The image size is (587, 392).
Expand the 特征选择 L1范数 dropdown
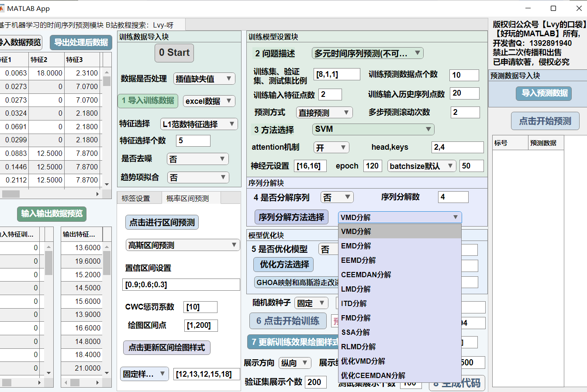(199, 124)
